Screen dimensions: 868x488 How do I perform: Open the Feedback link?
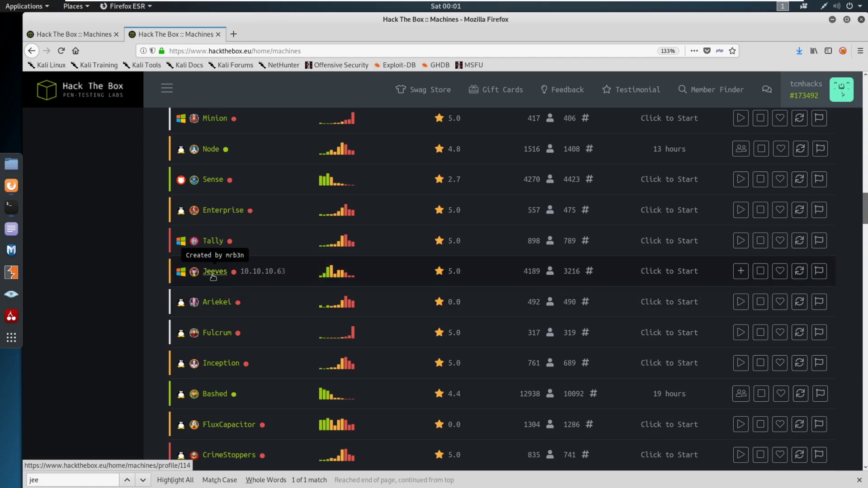pyautogui.click(x=562, y=89)
